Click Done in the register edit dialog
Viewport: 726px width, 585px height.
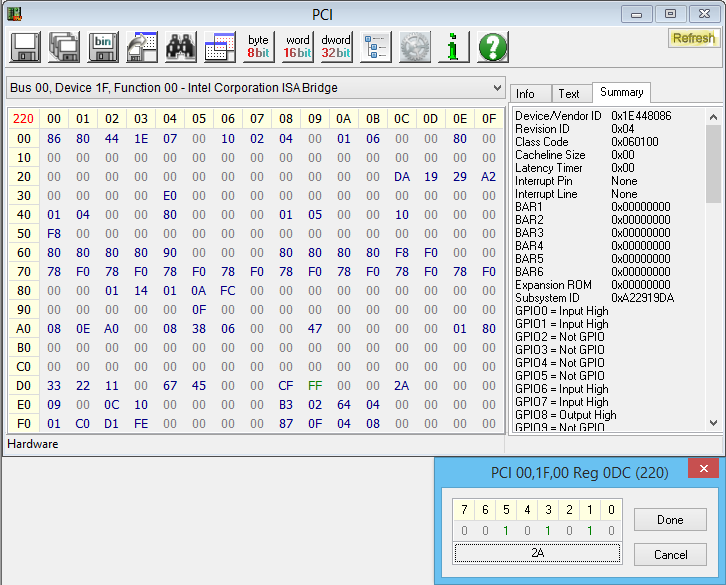point(670,520)
